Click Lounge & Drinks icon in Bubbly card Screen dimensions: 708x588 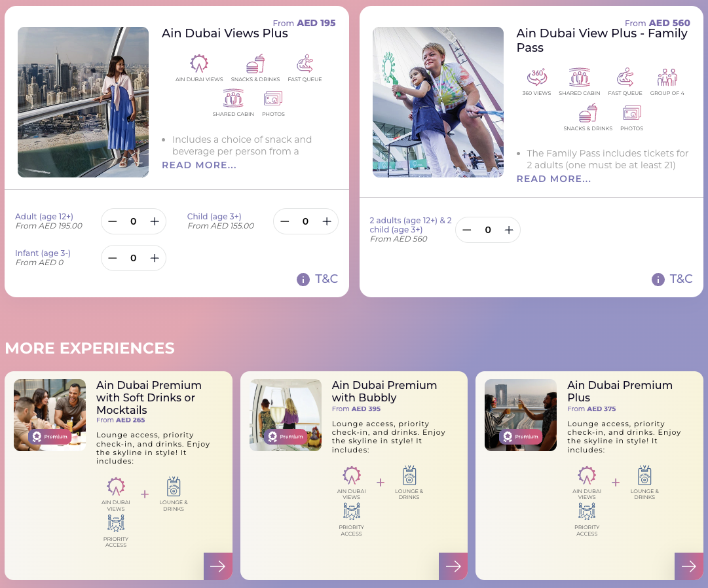click(409, 475)
